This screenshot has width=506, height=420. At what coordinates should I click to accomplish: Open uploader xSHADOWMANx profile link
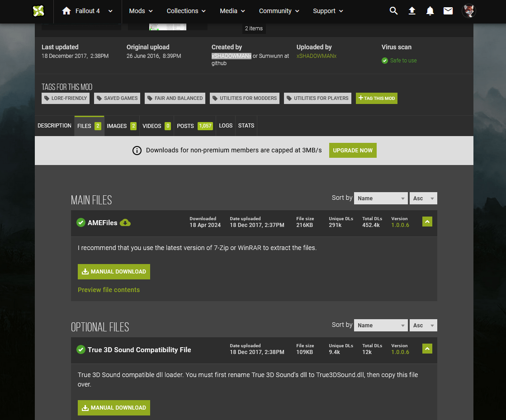(x=317, y=56)
